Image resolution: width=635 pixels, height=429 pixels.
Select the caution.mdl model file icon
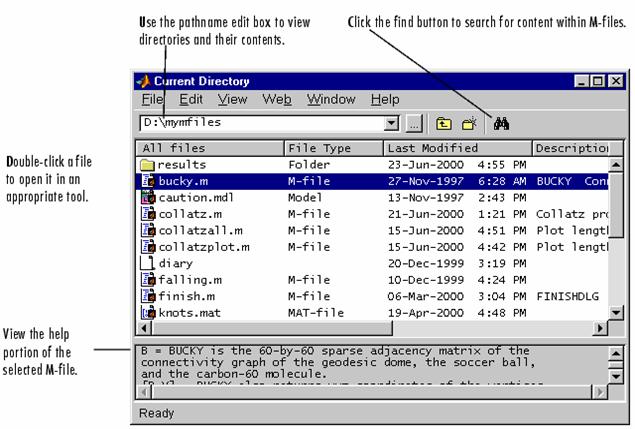pyautogui.click(x=147, y=198)
